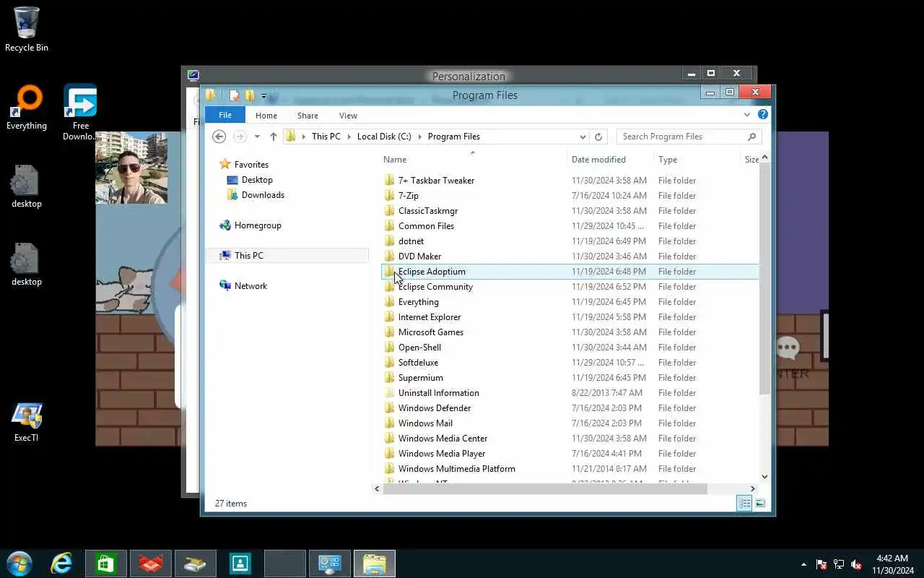Select the 7-Zip folder
This screenshot has width=924, height=578.
408,196
